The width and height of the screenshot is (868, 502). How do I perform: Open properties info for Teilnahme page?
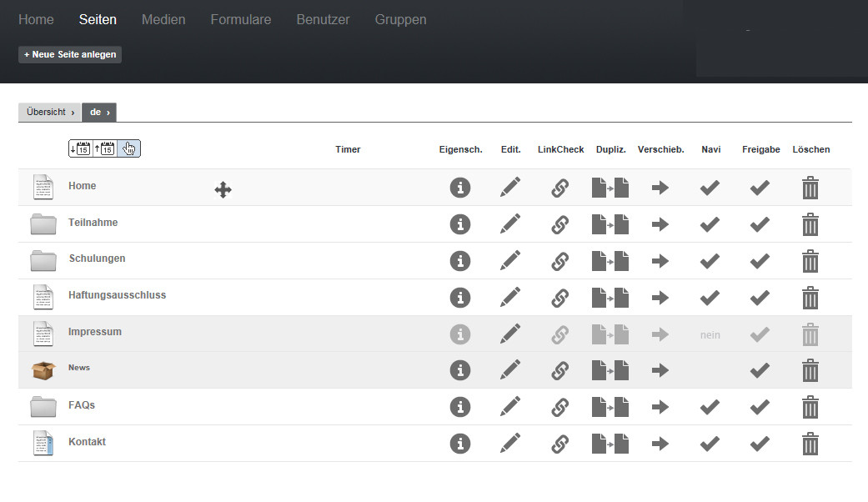[x=459, y=224]
